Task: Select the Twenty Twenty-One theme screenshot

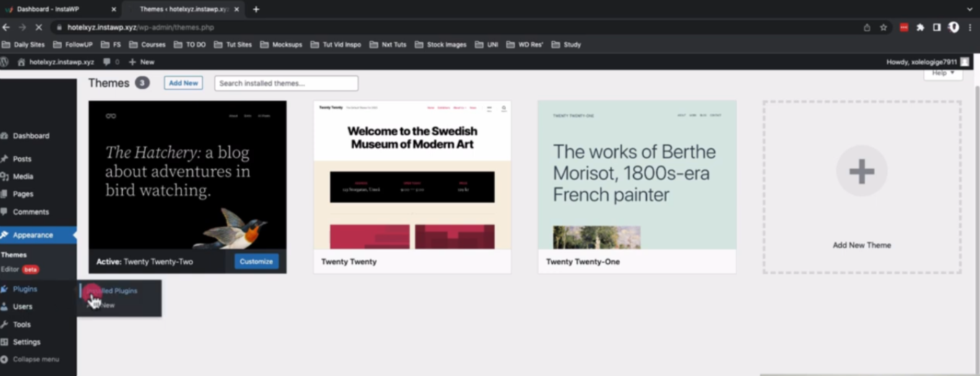Action: pyautogui.click(x=637, y=175)
